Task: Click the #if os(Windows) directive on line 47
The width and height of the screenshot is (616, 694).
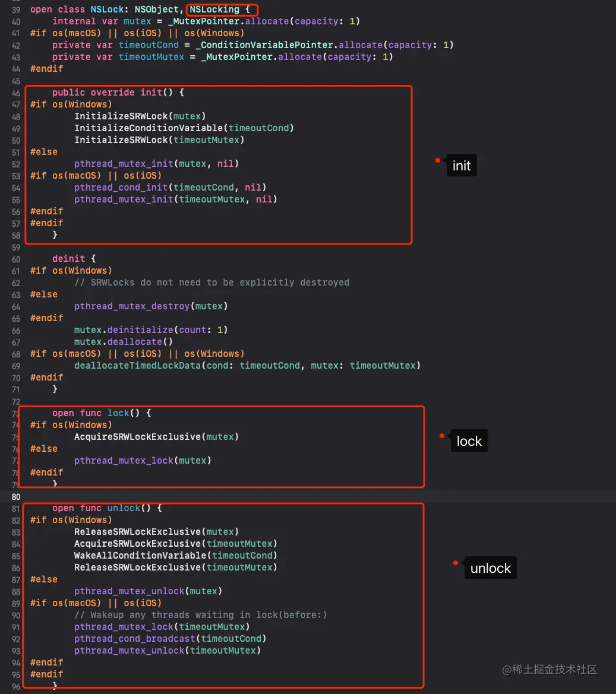Action: [71, 104]
